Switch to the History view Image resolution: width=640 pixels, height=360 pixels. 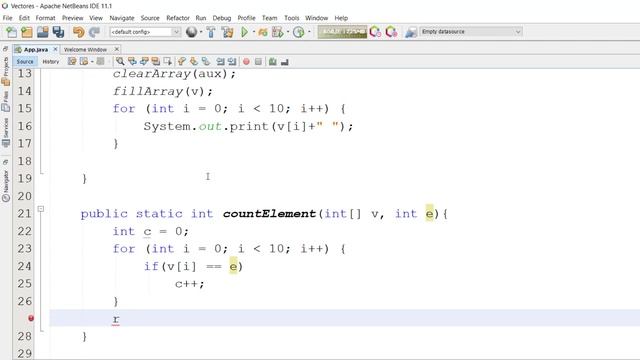51,62
